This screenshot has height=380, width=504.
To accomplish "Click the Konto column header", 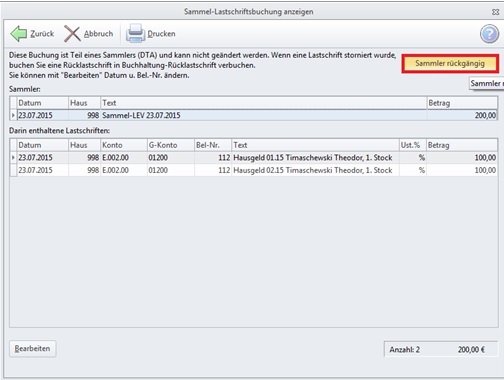I will pyautogui.click(x=124, y=145).
